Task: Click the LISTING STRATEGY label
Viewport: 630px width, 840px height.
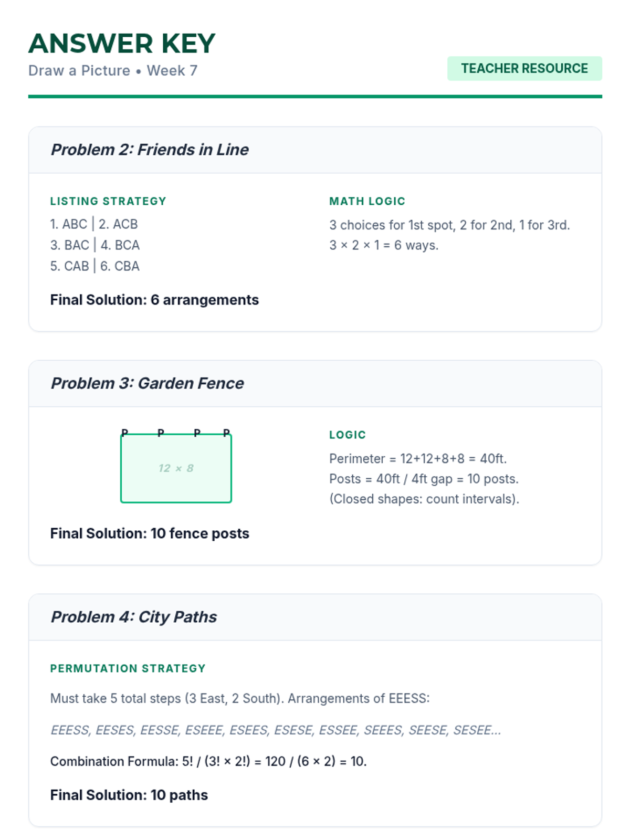Action: point(108,202)
